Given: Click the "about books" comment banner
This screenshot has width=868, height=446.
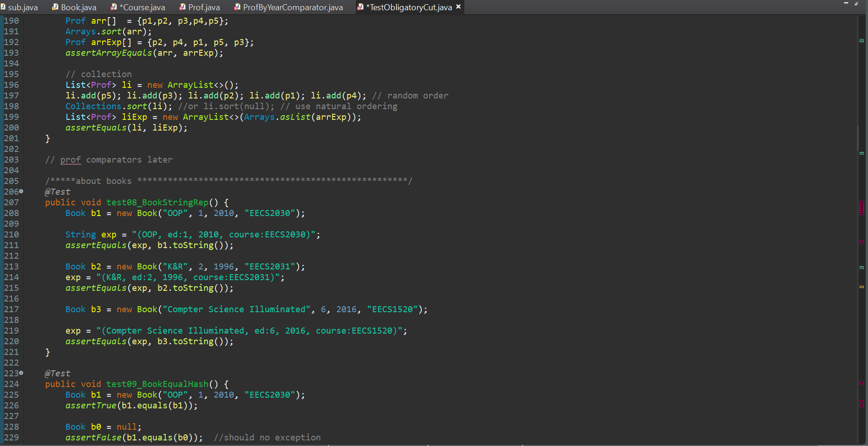Looking at the screenshot, I should (228, 181).
